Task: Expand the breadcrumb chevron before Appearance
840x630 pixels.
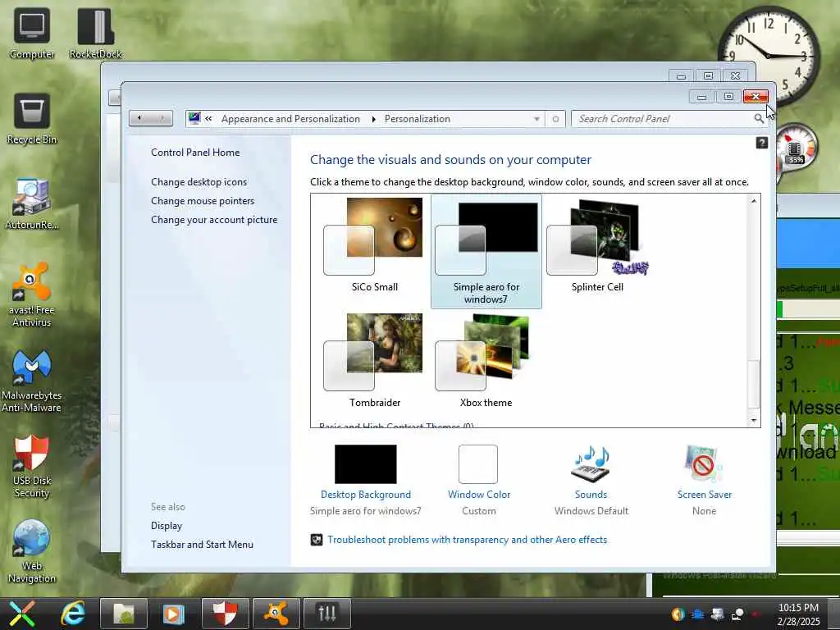Action: (x=208, y=119)
